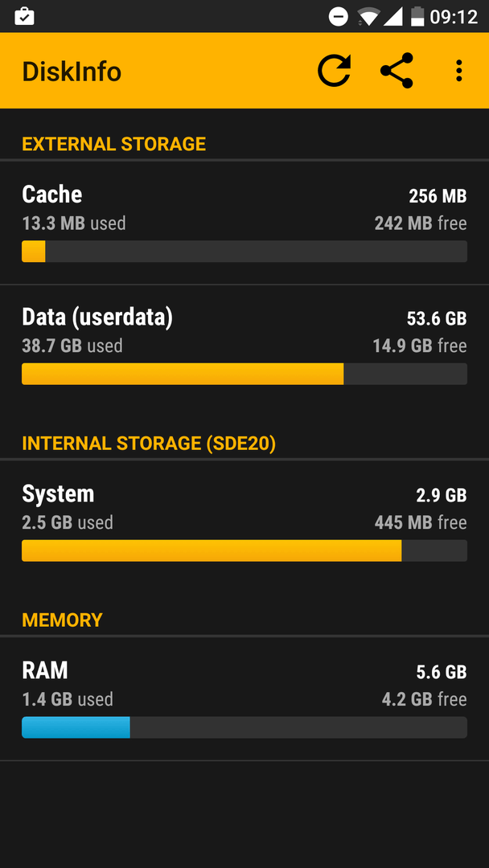Tap the External Storage section header

tap(114, 144)
